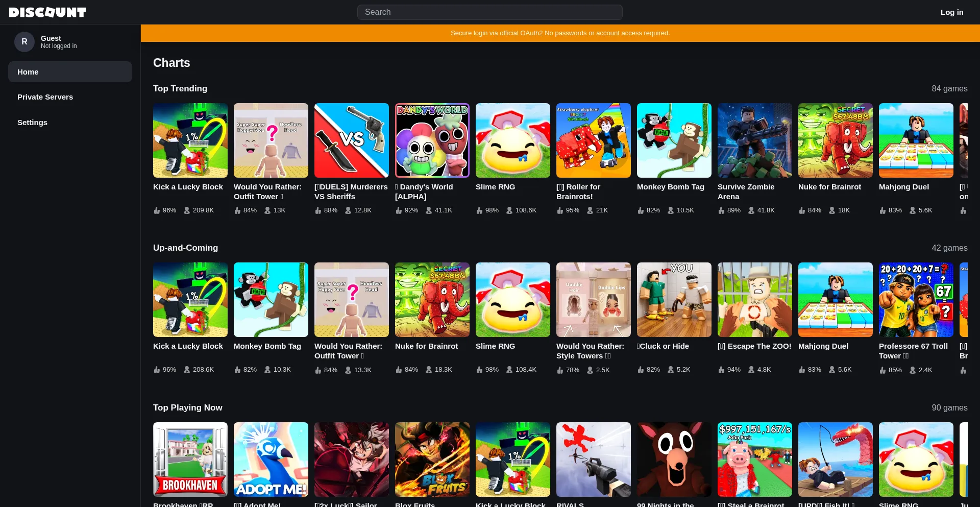Screen dimensions: 980x507
Task: Select the Murderers VS Sheriffs thumbnail
Action: coord(352,140)
